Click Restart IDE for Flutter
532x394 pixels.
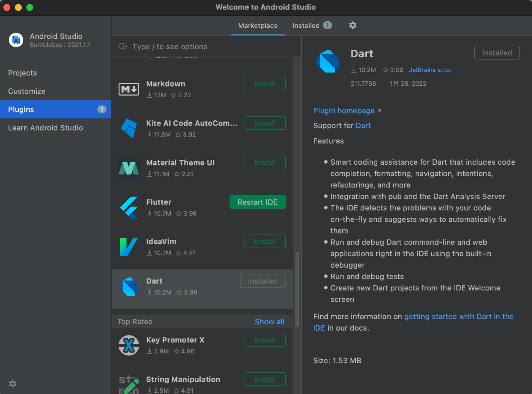(257, 202)
